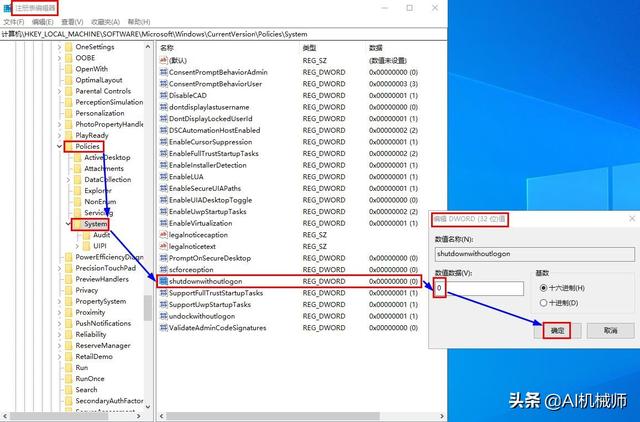
Task: Expand the OneSettings tree node
Action: pos(60,47)
